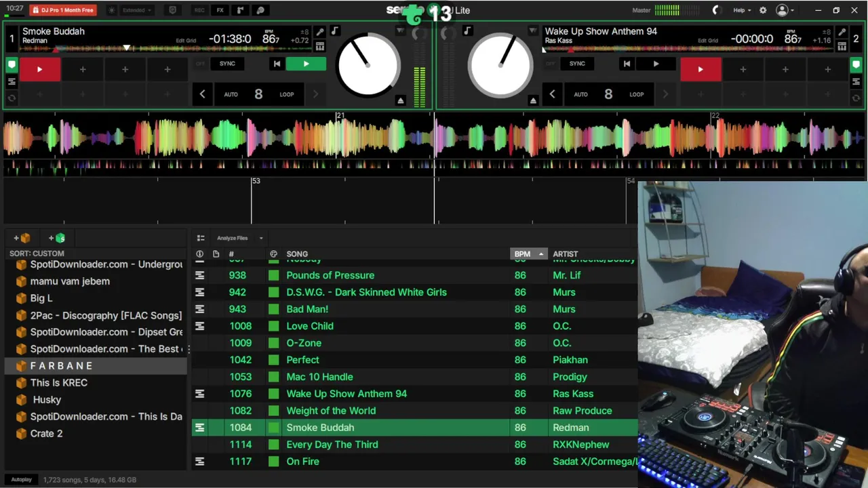868x488 pixels.
Task: Eject track from deck 2
Action: [x=533, y=100]
